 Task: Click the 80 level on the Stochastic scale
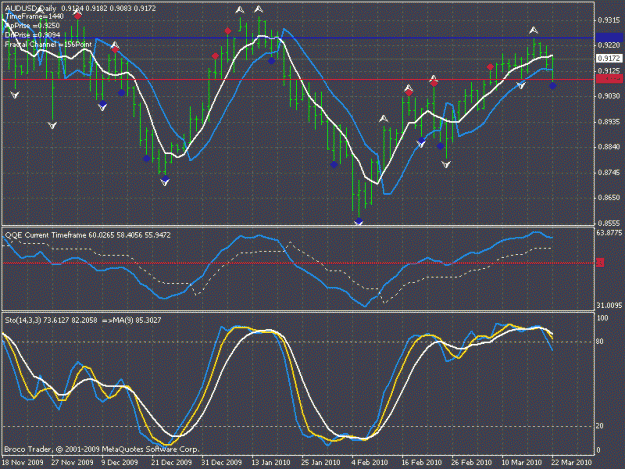[x=600, y=341]
